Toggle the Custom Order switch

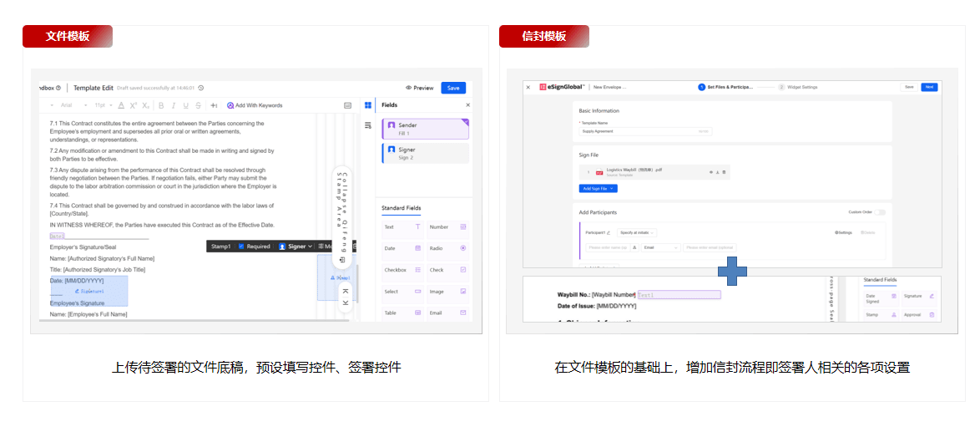pos(881,212)
